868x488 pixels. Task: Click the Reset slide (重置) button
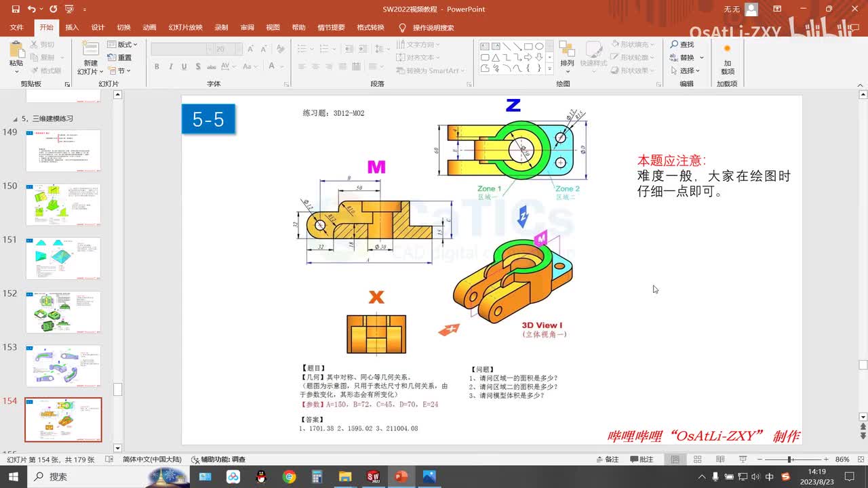120,58
